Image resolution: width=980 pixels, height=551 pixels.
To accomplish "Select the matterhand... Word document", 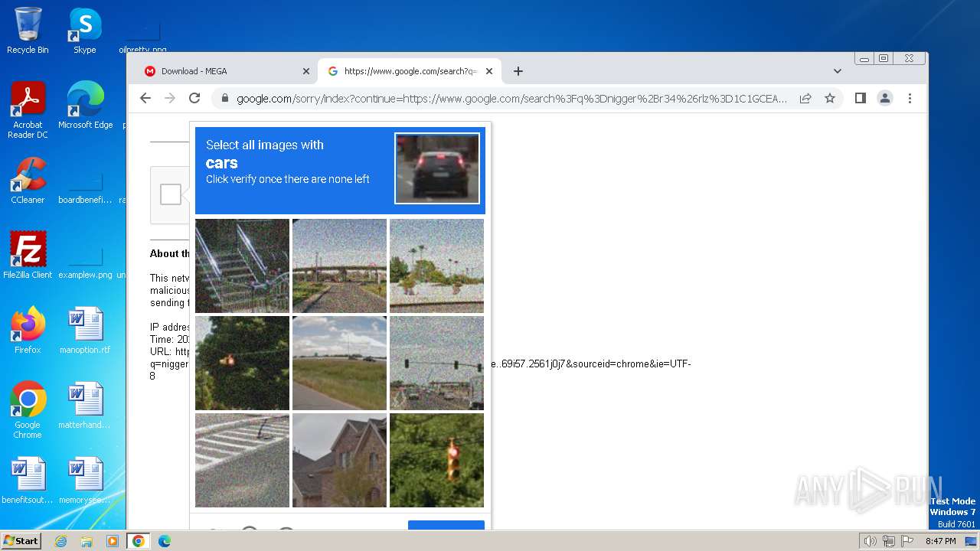I will tap(85, 406).
